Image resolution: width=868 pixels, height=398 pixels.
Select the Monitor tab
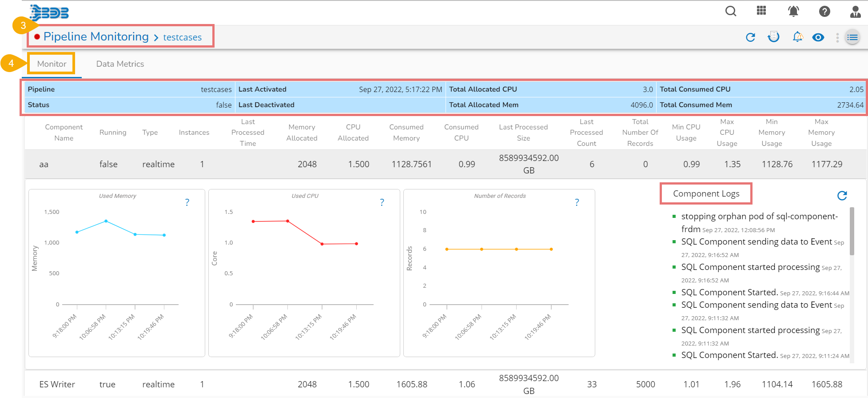pos(52,64)
